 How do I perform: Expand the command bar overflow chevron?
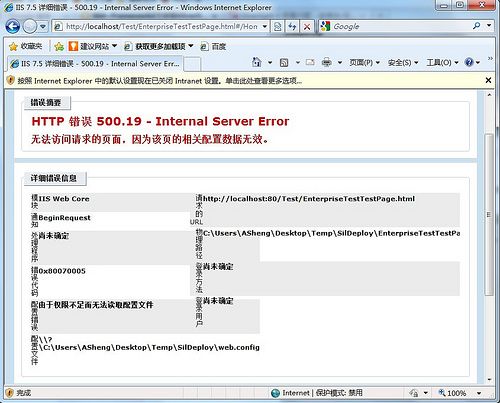point(490,58)
